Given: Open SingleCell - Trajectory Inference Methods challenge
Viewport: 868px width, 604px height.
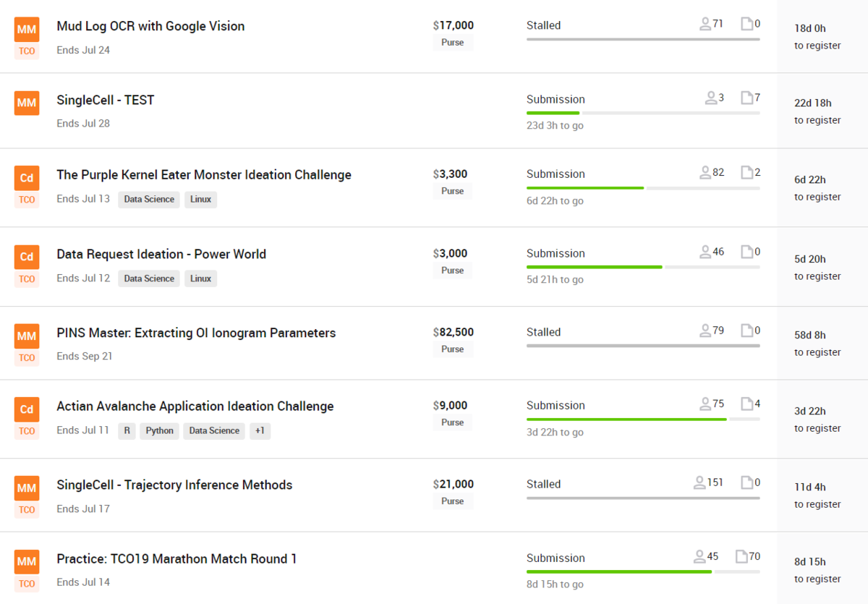Looking at the screenshot, I should coord(174,485).
